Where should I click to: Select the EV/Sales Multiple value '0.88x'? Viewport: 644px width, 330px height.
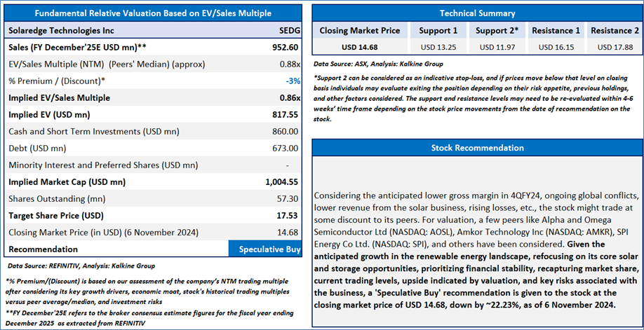pos(290,64)
